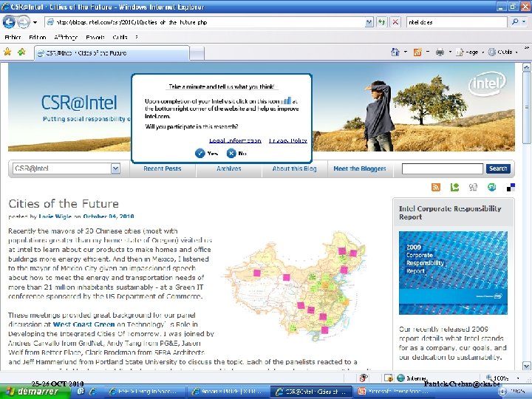Open the Archives nav tab
Image resolution: width=532 pixels, height=399 pixels.
[229, 168]
